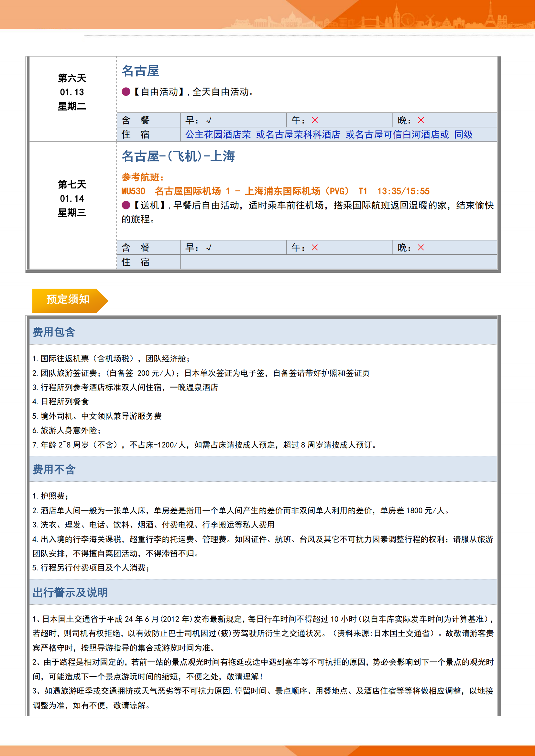Click the 出行警示及说明 section header
Screen dimensions: 535x756
point(70,593)
